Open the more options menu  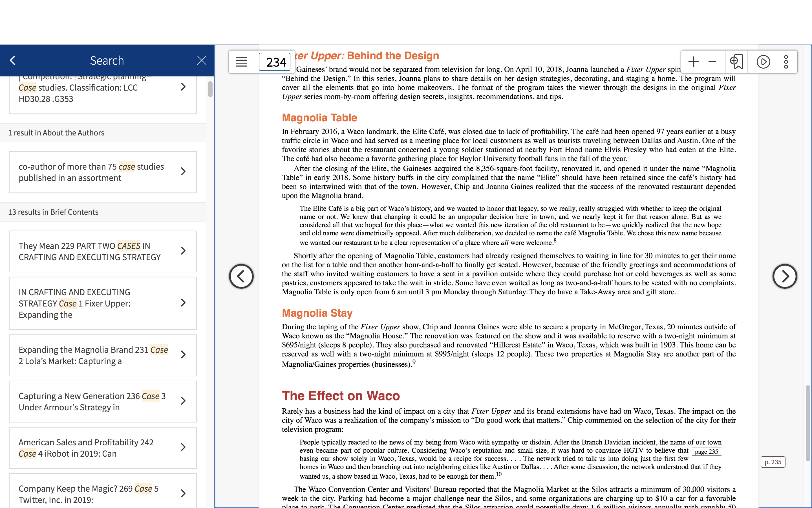click(786, 62)
